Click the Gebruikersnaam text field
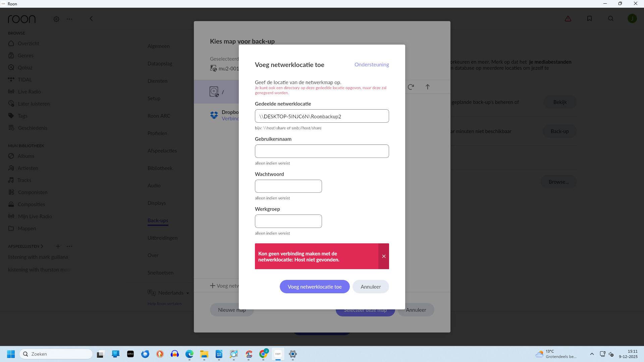The width and height of the screenshot is (644, 362). pos(322,151)
